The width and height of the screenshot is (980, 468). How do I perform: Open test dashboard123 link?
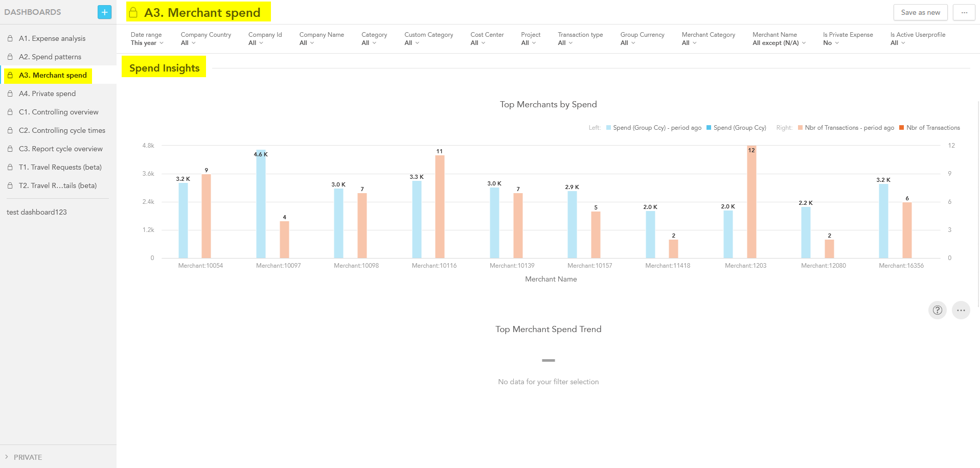[37, 212]
